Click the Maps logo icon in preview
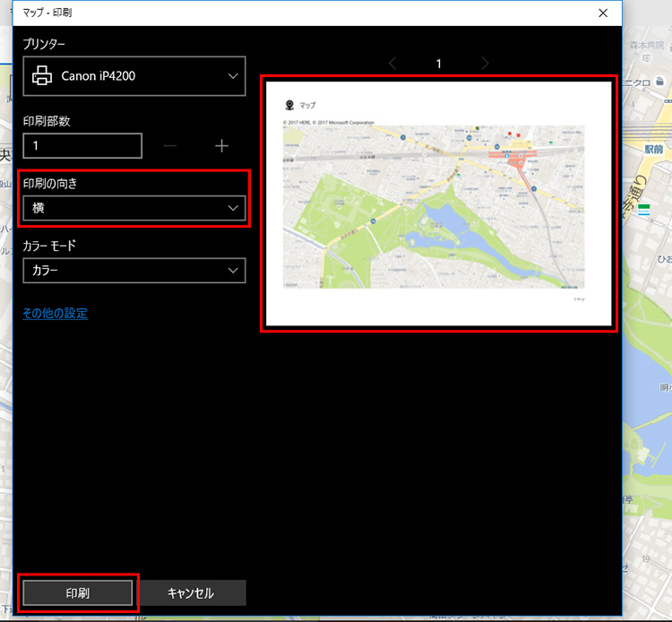Image resolution: width=672 pixels, height=622 pixels. pos(289,104)
